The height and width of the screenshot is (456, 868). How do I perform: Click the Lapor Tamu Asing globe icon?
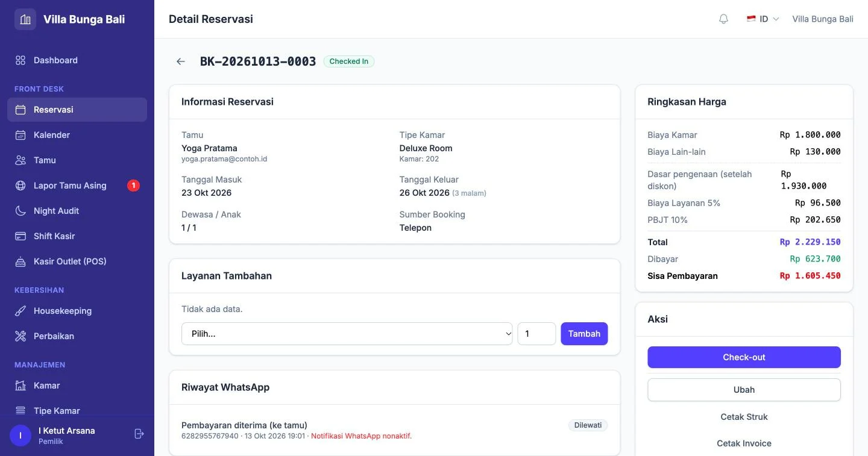click(x=20, y=186)
